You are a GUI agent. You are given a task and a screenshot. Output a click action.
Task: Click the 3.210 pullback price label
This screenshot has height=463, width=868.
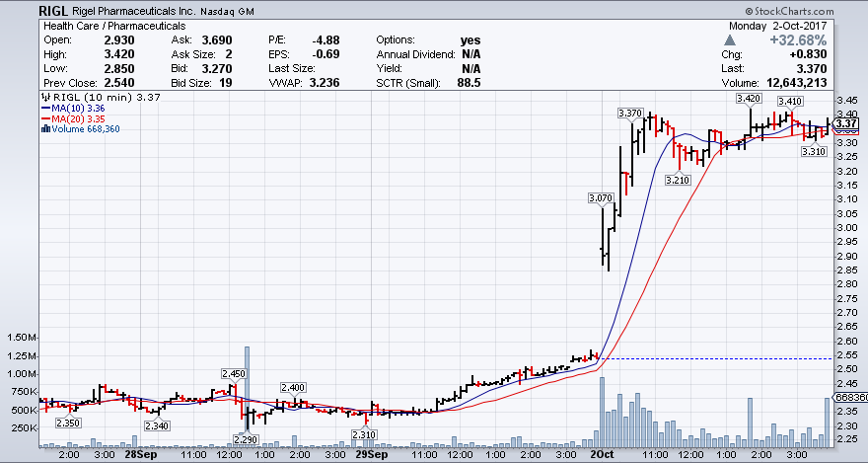tap(678, 180)
